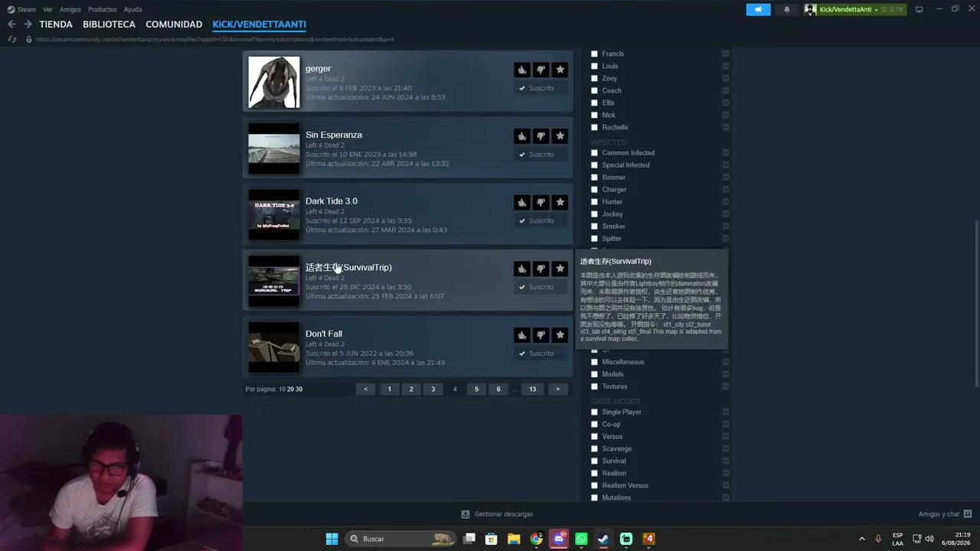Viewport: 980px width, 551px height.
Task: Show 30 items per page
Action: pyautogui.click(x=299, y=389)
